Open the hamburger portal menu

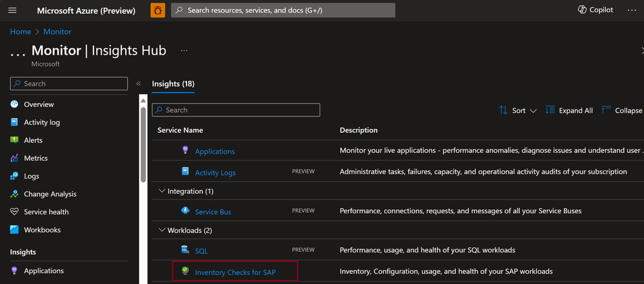tap(12, 10)
